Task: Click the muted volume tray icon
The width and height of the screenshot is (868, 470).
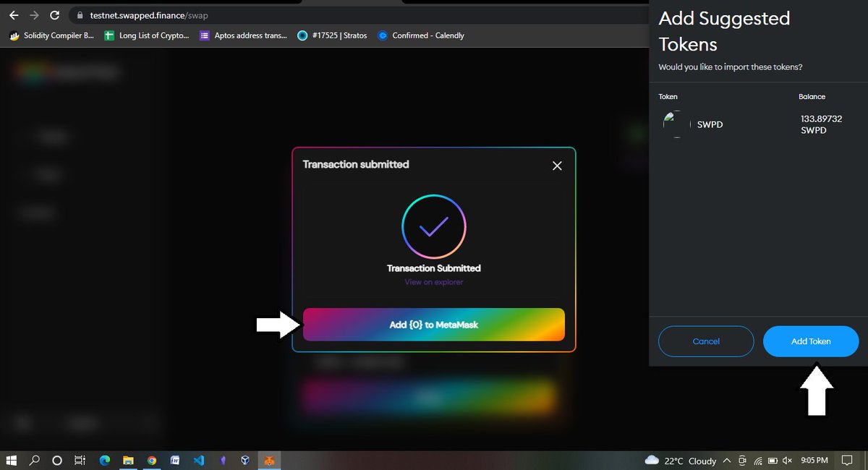Action: pyautogui.click(x=788, y=461)
